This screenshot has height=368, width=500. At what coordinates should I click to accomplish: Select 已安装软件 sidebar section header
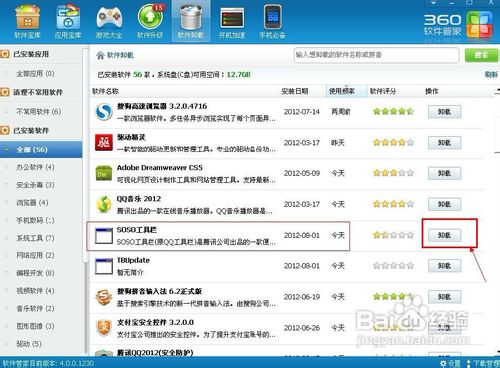pyautogui.click(x=31, y=130)
